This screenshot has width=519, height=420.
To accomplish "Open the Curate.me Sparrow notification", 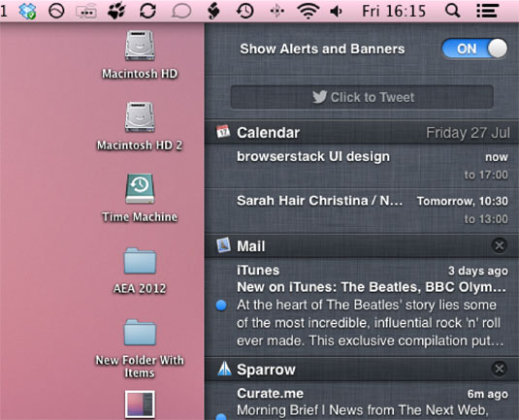I will (270, 394).
